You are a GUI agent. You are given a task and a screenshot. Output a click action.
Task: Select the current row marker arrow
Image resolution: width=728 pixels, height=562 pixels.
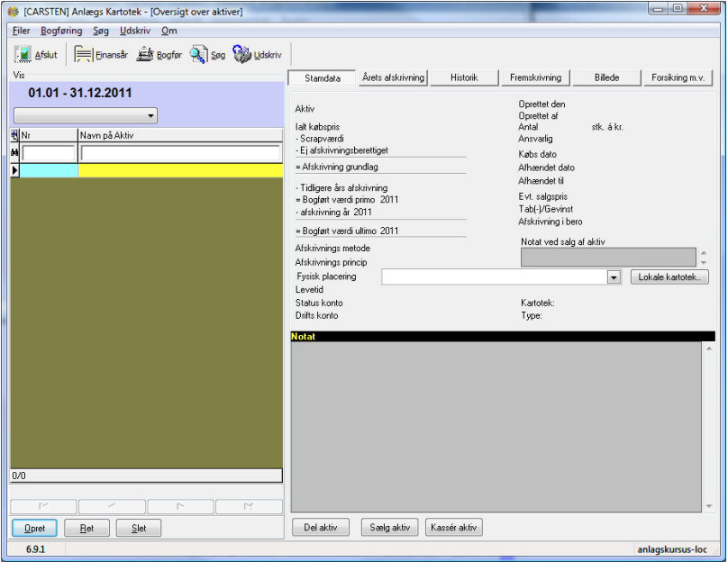(x=14, y=170)
